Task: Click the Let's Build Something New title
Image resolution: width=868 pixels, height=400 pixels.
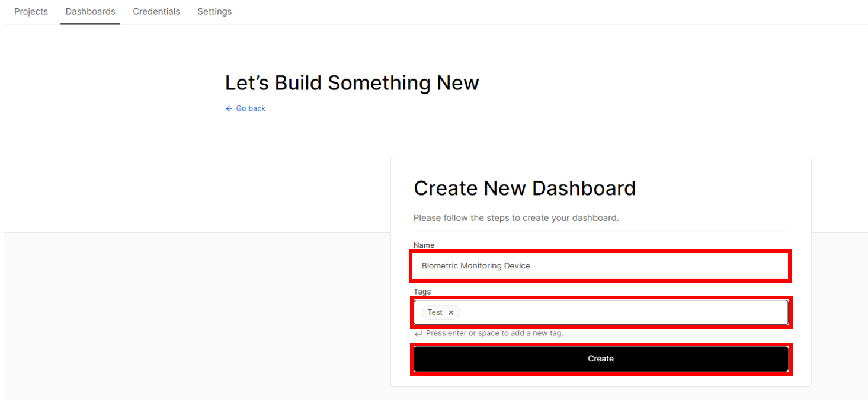Action: 352,83
